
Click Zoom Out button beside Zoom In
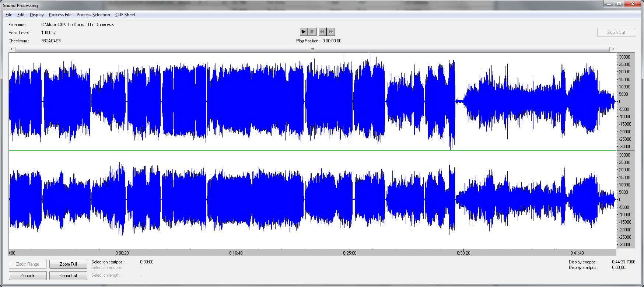click(x=68, y=276)
